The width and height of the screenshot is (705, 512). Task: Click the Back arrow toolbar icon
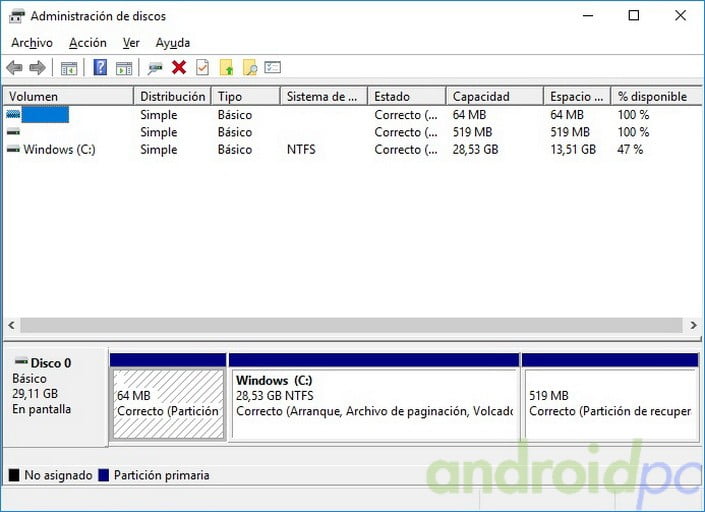[14, 68]
